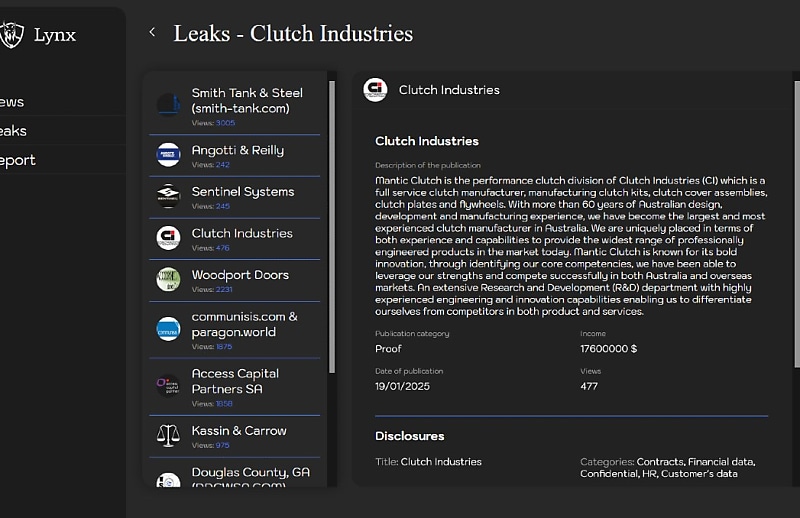The width and height of the screenshot is (800, 518).
Task: Click the Views: 242 count
Action: coord(211,165)
